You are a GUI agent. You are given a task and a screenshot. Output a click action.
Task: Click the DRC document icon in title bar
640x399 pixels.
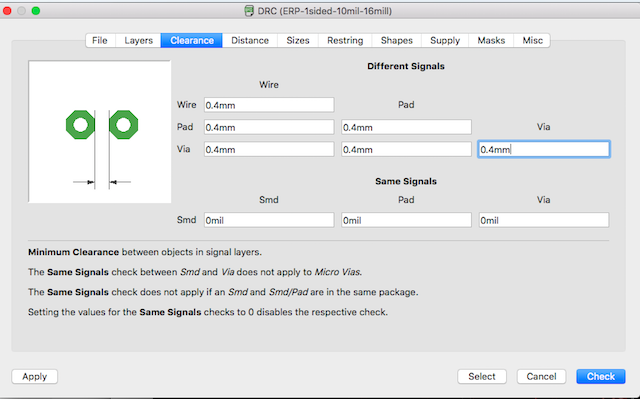tap(249, 11)
